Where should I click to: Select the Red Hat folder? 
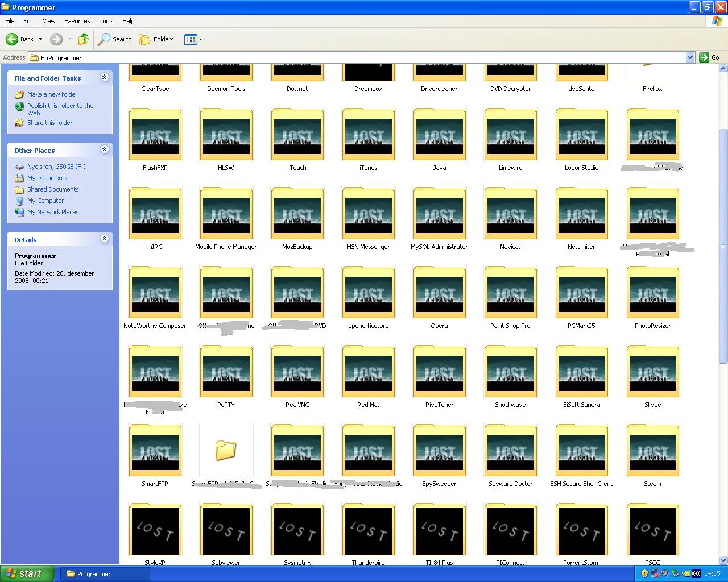[x=368, y=371]
